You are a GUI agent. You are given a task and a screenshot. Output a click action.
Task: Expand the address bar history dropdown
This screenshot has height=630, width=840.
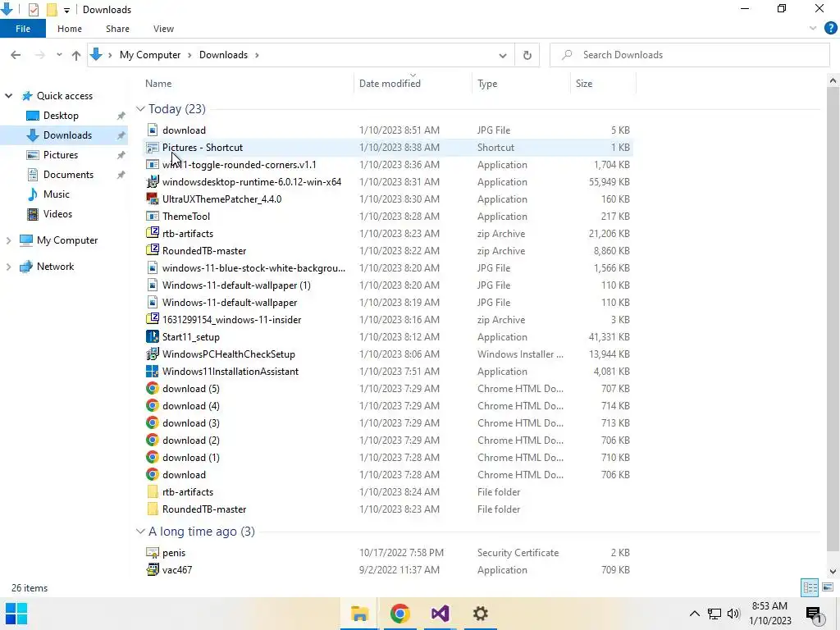pyautogui.click(x=503, y=55)
